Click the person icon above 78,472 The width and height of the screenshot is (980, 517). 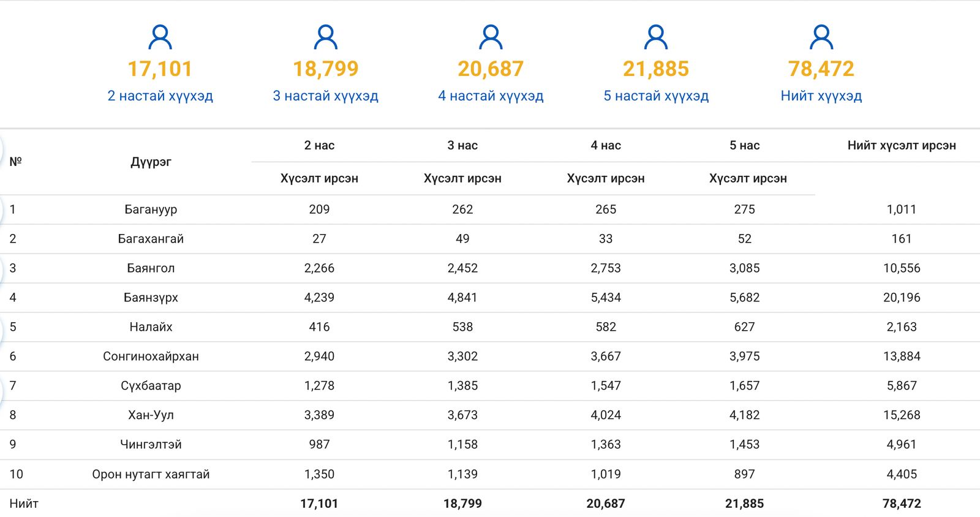tap(821, 37)
